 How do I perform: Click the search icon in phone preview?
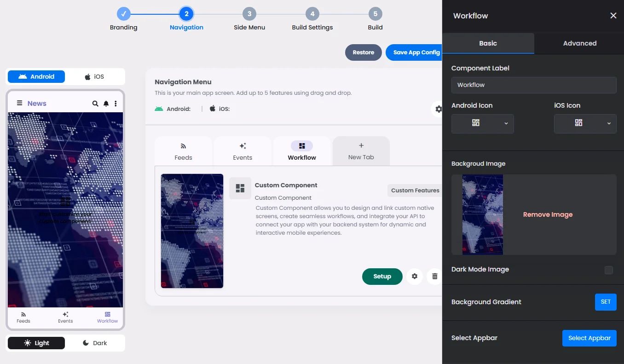95,104
